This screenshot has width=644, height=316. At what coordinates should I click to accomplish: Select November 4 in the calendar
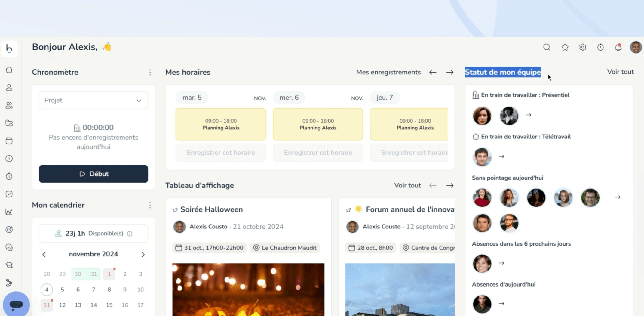(47, 290)
